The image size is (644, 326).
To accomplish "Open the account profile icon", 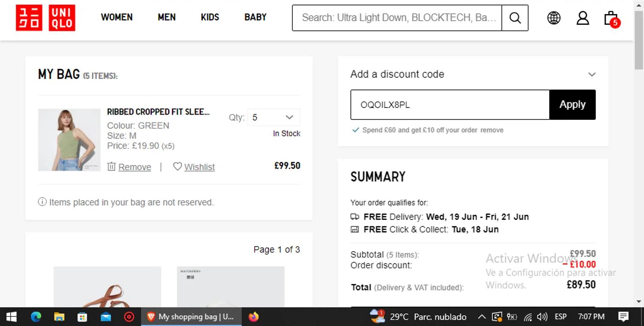I will (583, 18).
